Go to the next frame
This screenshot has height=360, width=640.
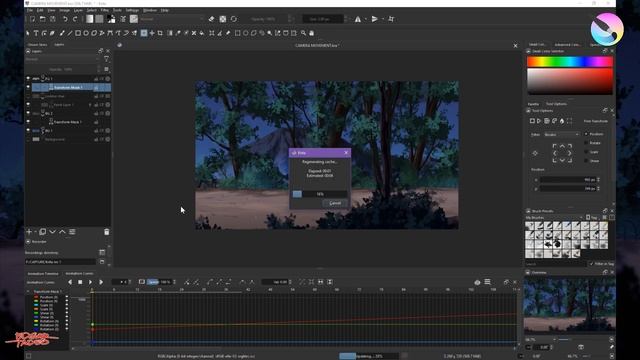point(101,282)
